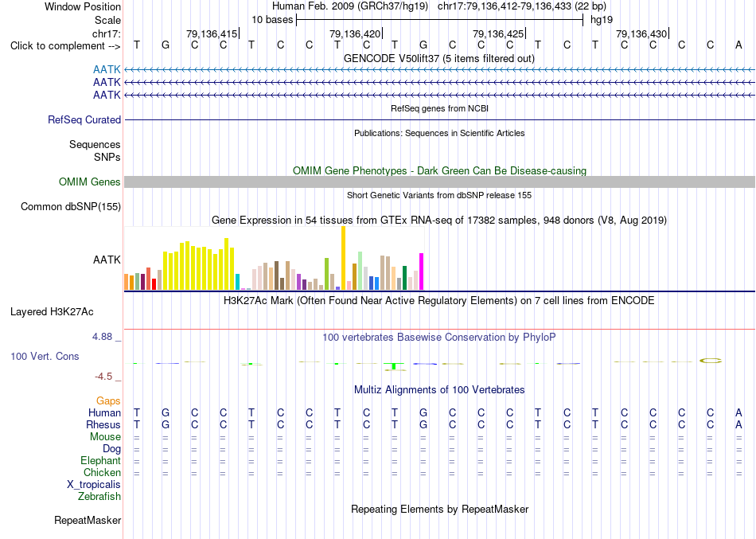The image size is (756, 539).
Task: Click the GENCODE V50lift37 track title
Action: coord(439,58)
